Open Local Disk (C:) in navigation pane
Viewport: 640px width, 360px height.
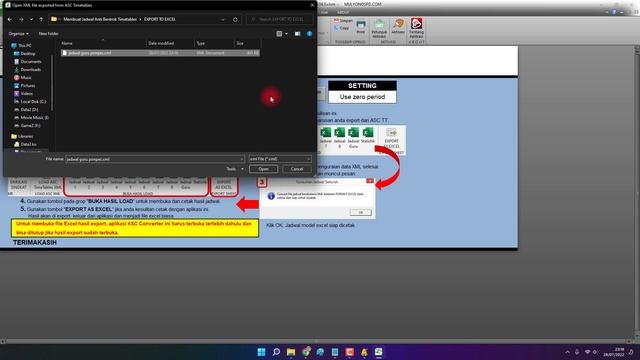(x=30, y=101)
